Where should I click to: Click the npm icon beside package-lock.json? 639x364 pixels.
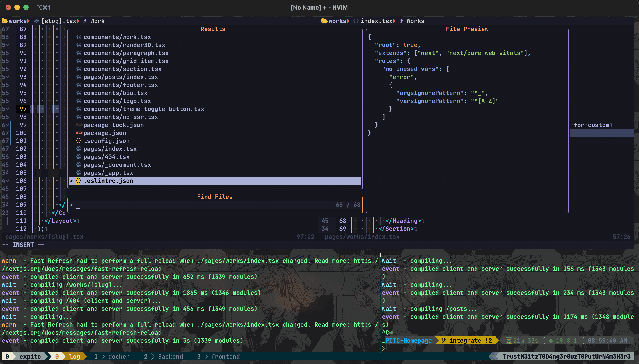[x=79, y=125]
